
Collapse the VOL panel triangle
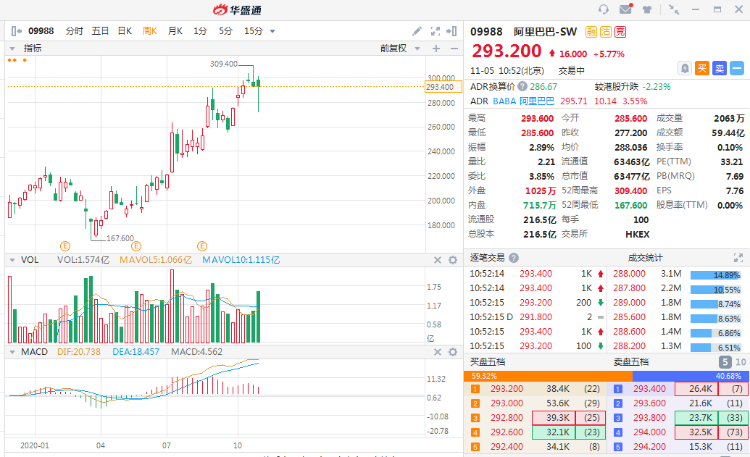click(12, 260)
